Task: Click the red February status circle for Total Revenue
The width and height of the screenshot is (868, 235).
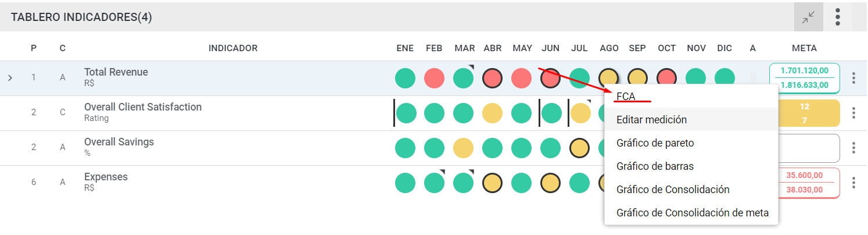Action: click(x=434, y=78)
